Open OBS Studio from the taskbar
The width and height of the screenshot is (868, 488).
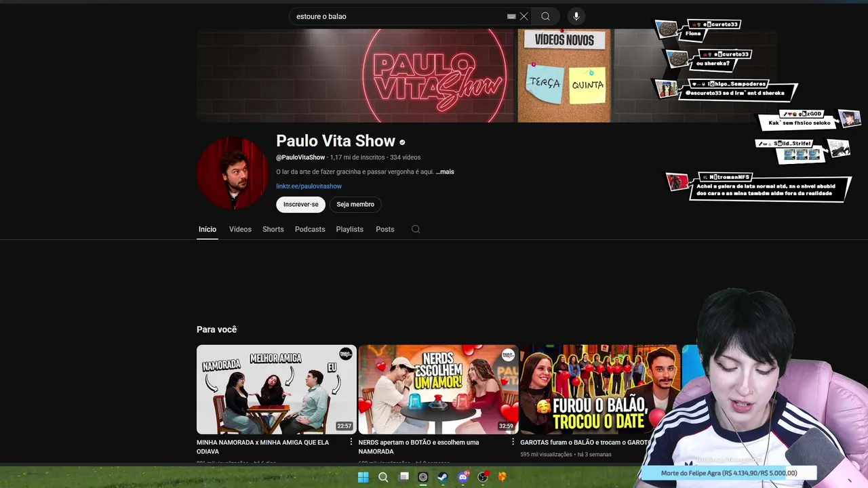coord(483,477)
